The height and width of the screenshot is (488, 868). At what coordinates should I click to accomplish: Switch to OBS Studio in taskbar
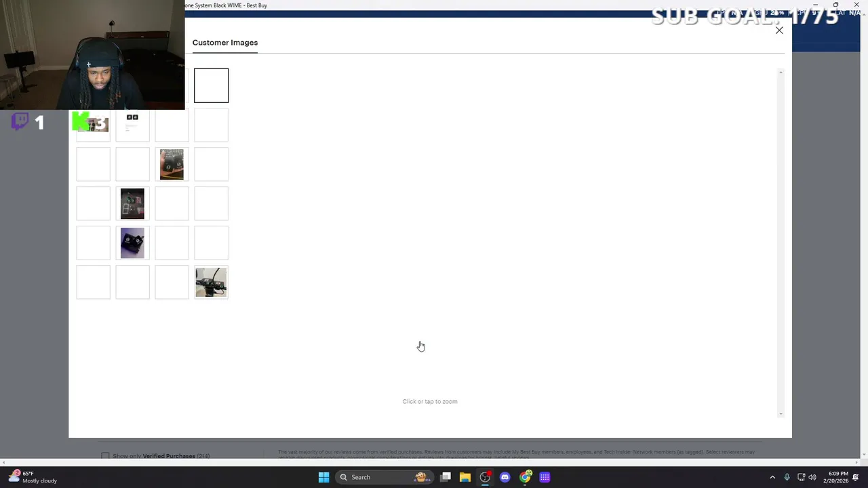[485, 477]
